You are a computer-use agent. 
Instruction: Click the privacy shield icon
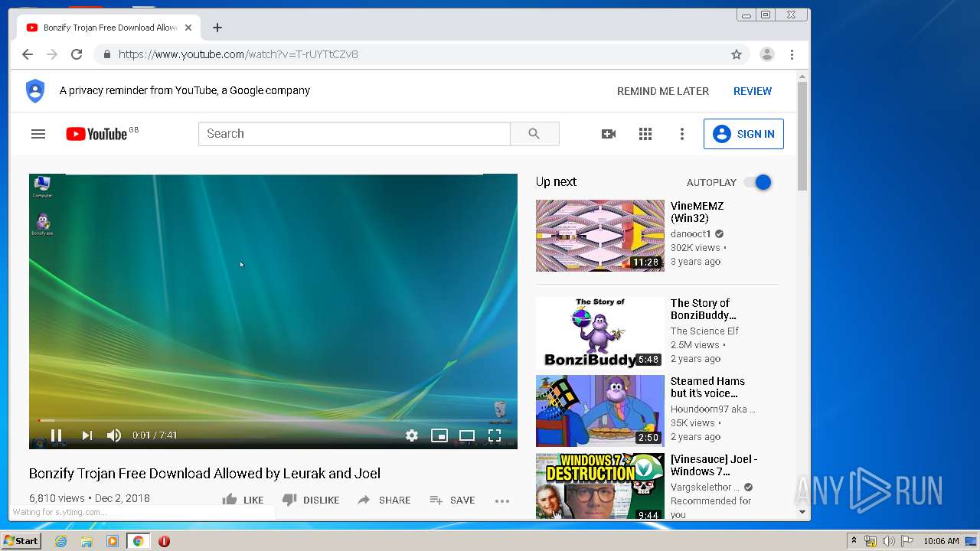35,91
